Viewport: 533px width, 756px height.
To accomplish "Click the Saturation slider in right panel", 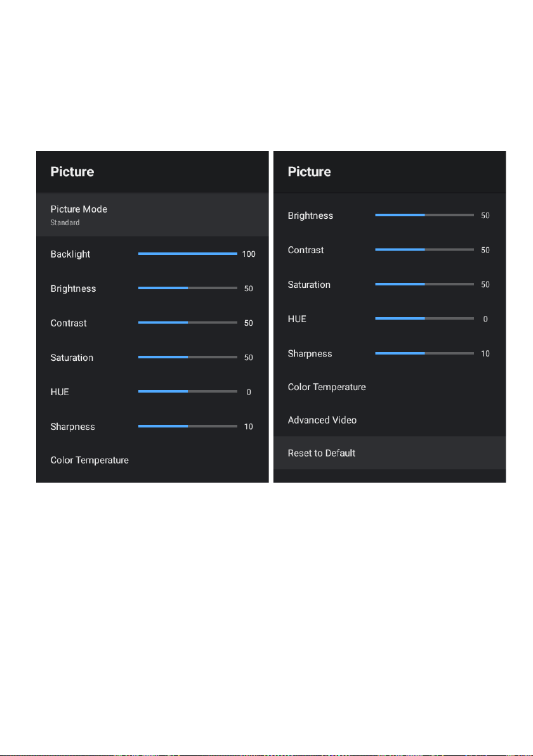I will tap(424, 285).
